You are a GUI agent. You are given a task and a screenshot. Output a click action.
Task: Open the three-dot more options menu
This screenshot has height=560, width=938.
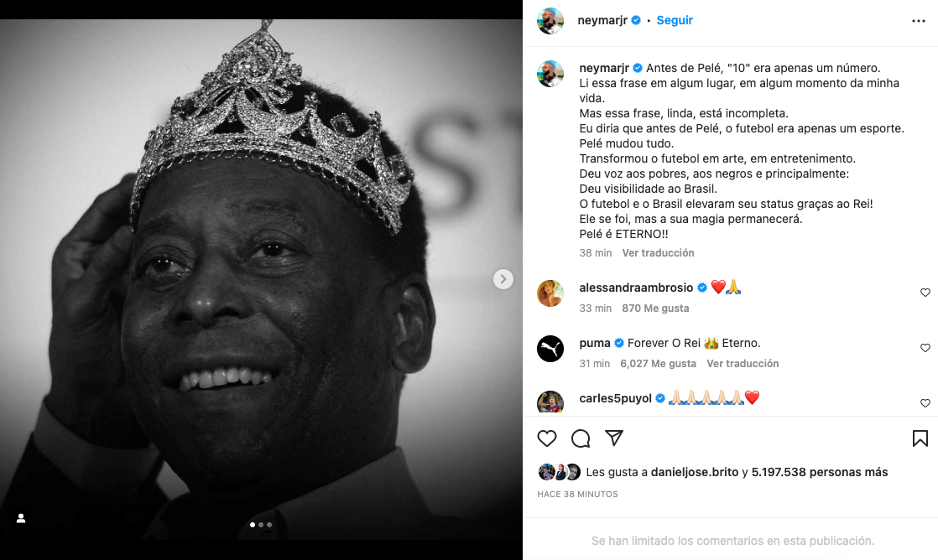(919, 21)
